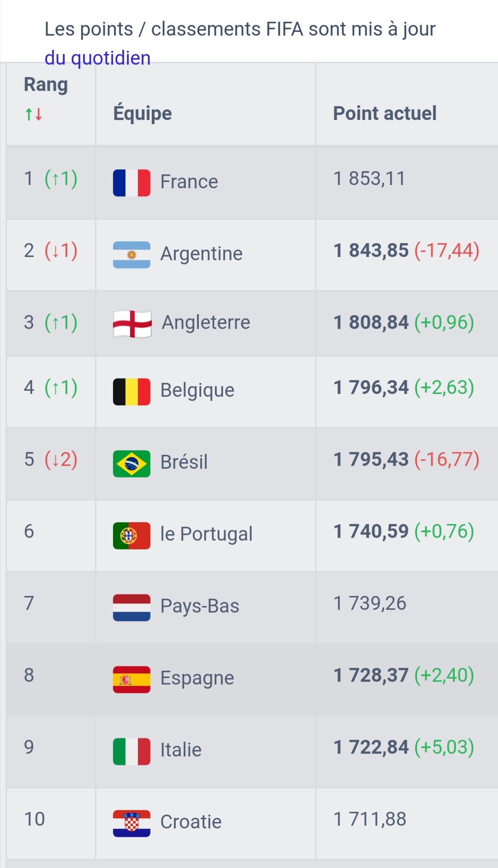Click the Netherlands flag icon
Screen dimensions: 498x868
(131, 607)
